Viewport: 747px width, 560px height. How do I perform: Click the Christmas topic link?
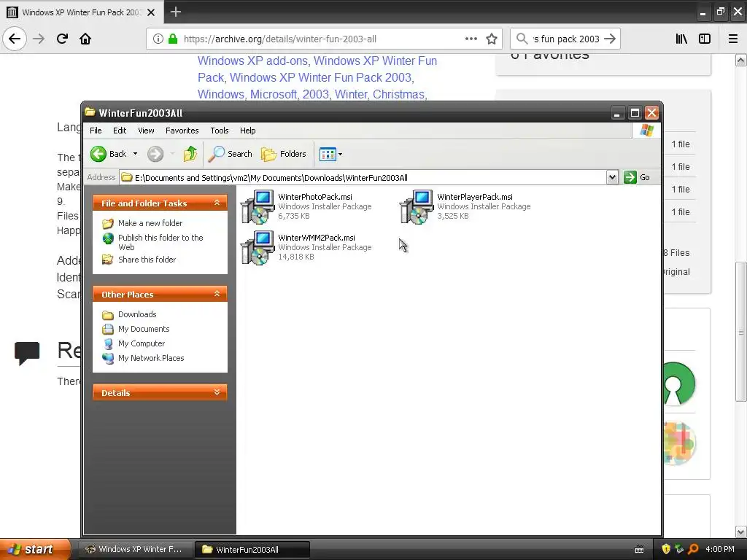click(398, 94)
